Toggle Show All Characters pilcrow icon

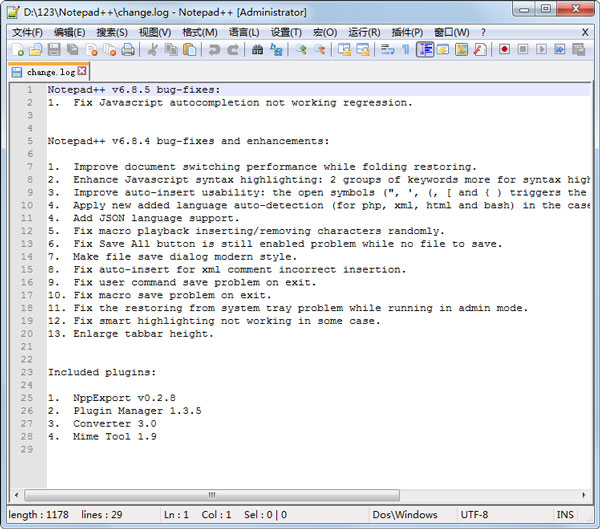click(x=406, y=50)
